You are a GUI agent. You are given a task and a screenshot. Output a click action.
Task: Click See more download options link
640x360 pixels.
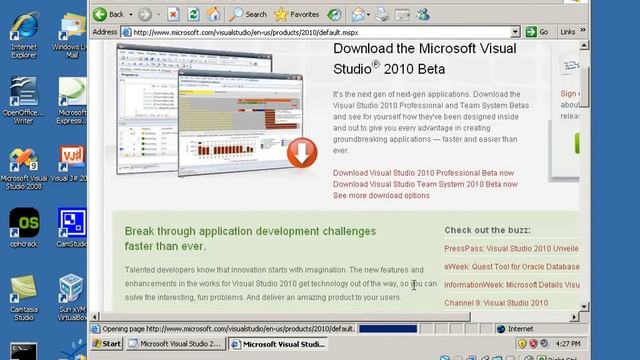(381, 196)
